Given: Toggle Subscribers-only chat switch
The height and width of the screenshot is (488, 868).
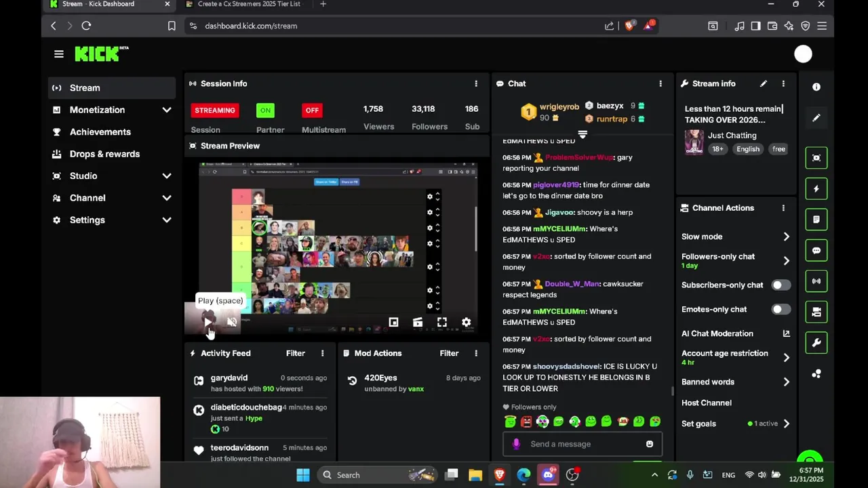Looking at the screenshot, I should 781,285.
